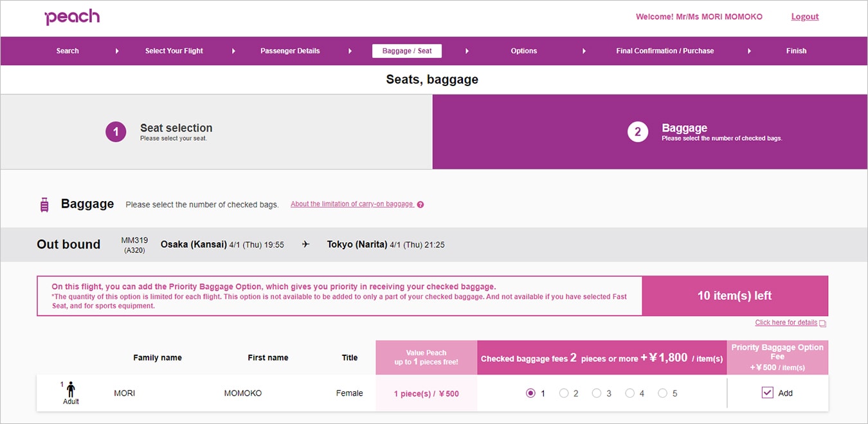Click the arrow after Final Confirmation / Purchase
The width and height of the screenshot is (868, 424).
[749, 51]
